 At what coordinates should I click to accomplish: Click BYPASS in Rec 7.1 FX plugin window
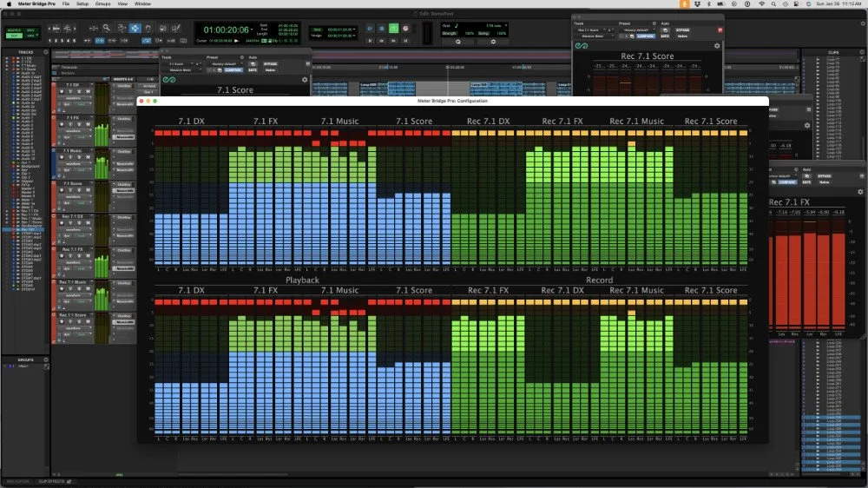point(825,175)
